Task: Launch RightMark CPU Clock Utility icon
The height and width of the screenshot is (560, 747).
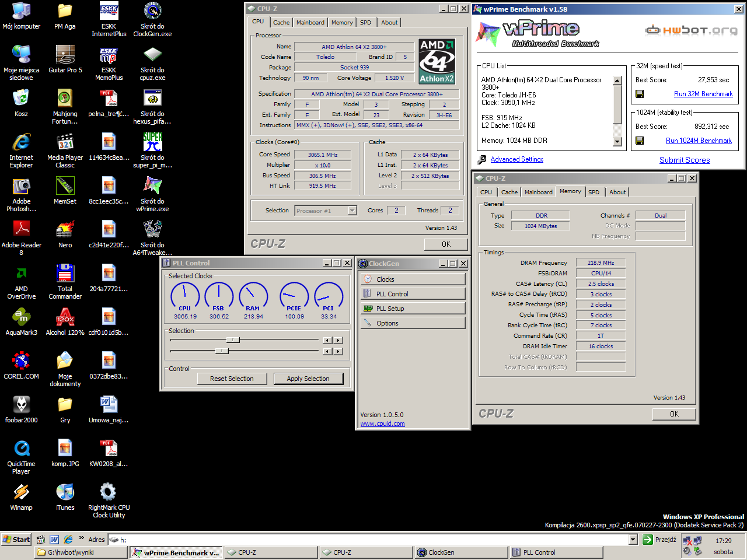Action: coord(109,501)
